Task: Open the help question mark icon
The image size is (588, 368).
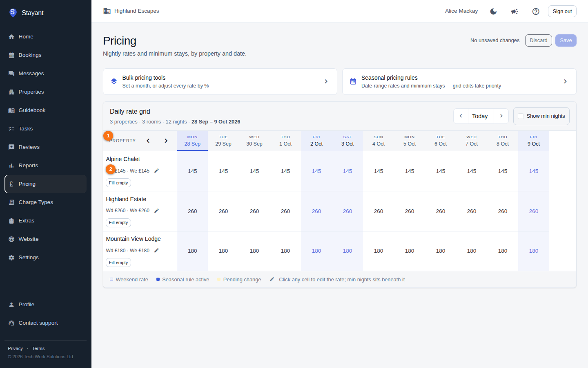Action: pyautogui.click(x=536, y=11)
